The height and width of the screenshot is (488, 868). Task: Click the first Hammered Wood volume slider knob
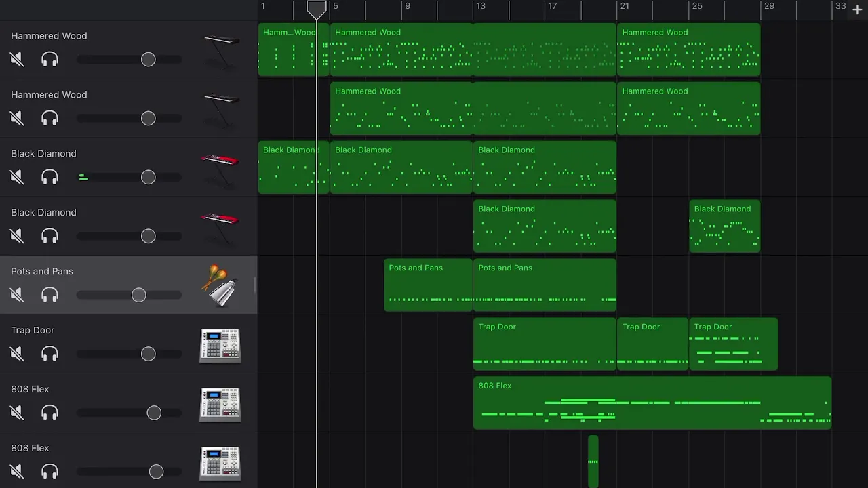[149, 60]
